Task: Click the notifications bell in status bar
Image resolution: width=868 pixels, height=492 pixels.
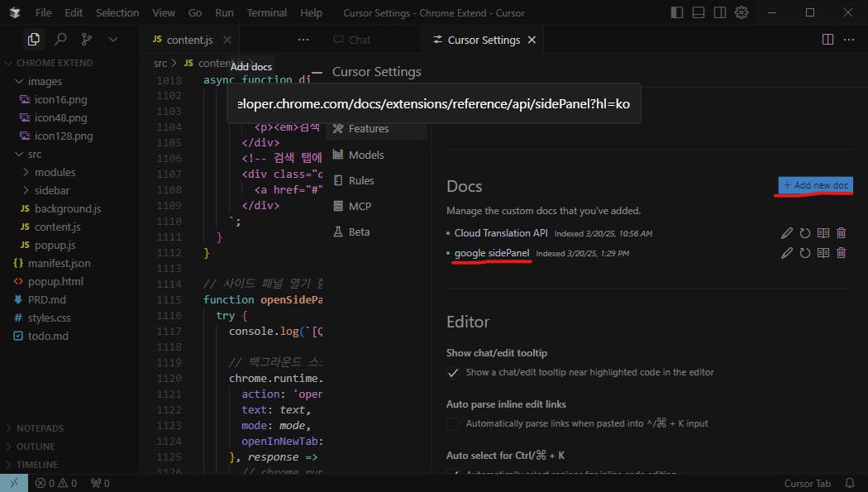Action: point(850,483)
